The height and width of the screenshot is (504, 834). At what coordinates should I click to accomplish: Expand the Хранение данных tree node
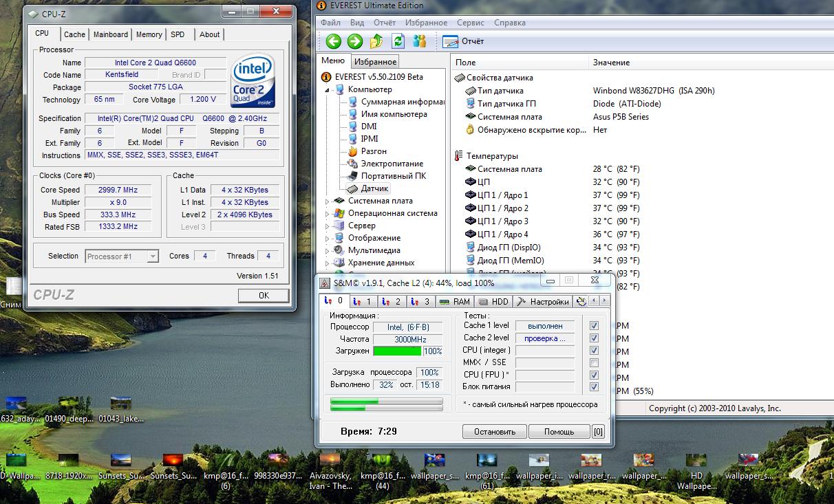coord(328,263)
